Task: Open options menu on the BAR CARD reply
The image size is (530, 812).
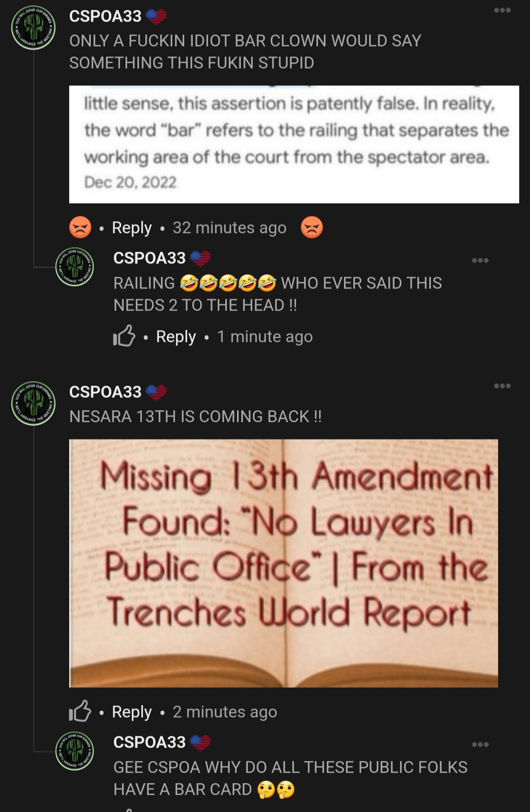Action: click(x=480, y=745)
